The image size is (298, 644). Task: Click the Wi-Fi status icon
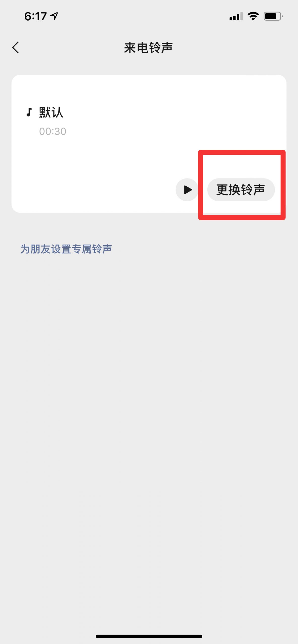click(253, 16)
